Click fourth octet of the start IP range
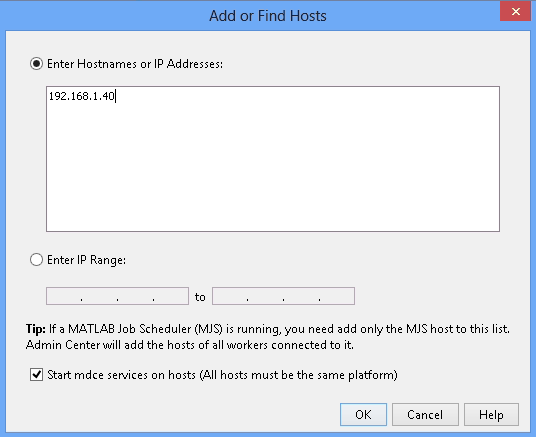The width and height of the screenshot is (536, 437). (171, 296)
